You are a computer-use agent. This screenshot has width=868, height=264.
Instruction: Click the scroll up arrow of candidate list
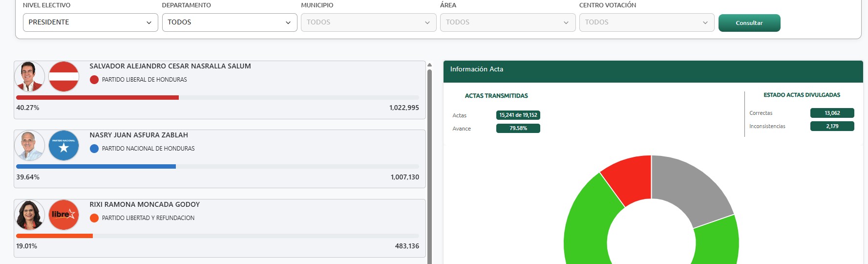(x=429, y=65)
